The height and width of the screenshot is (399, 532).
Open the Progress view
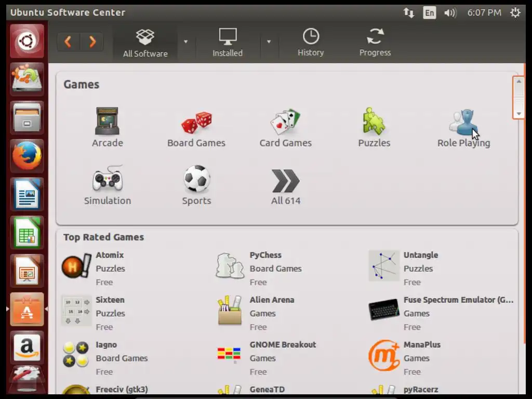[375, 43]
